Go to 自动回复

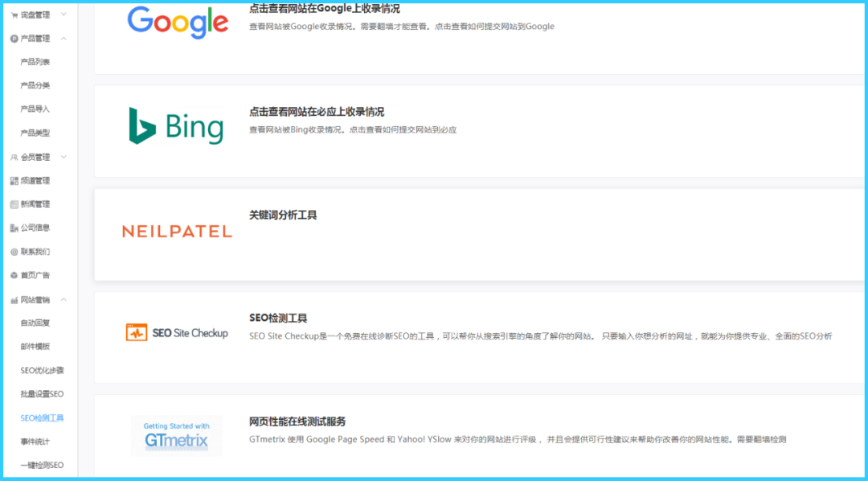35,323
